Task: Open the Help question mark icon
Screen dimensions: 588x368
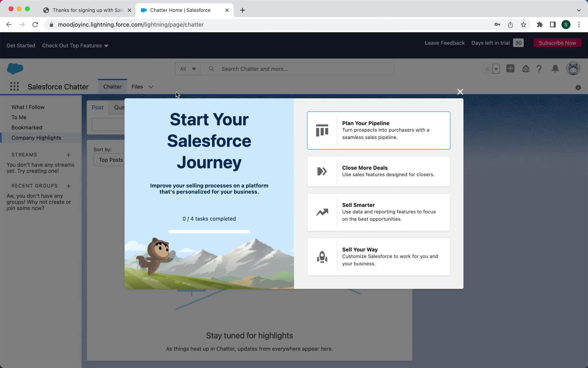Action: (539, 69)
